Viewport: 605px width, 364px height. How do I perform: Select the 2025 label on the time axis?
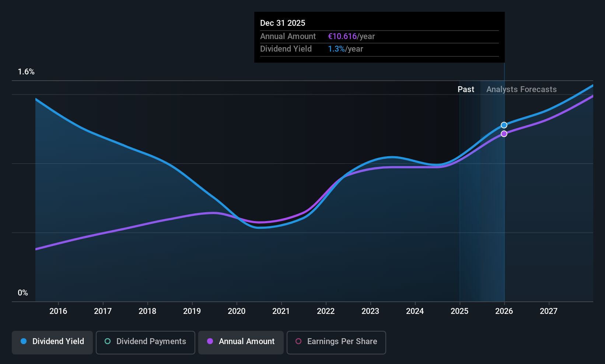pos(459,311)
